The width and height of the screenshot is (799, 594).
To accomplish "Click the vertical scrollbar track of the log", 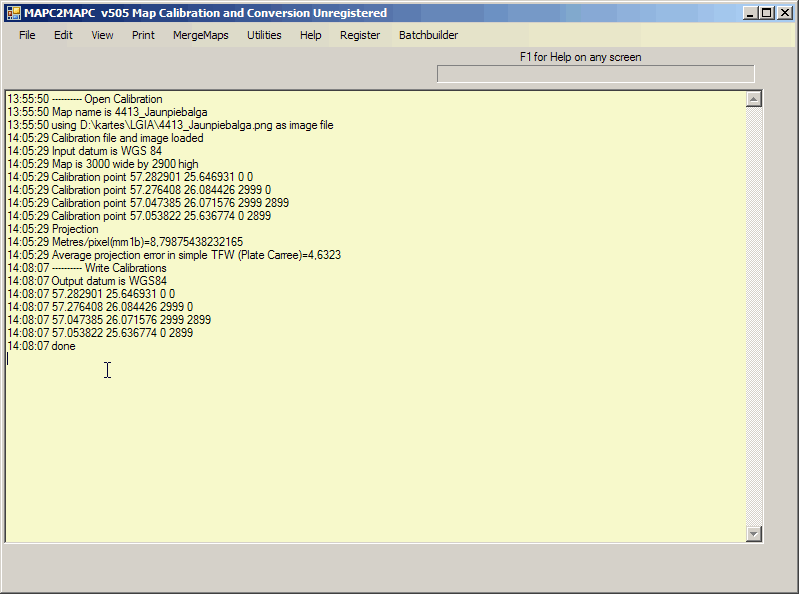I will (x=754, y=316).
